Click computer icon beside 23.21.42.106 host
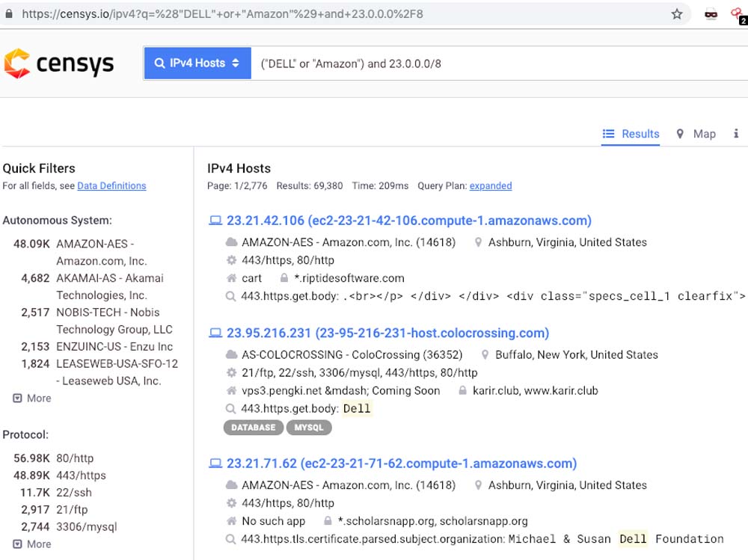 point(215,221)
